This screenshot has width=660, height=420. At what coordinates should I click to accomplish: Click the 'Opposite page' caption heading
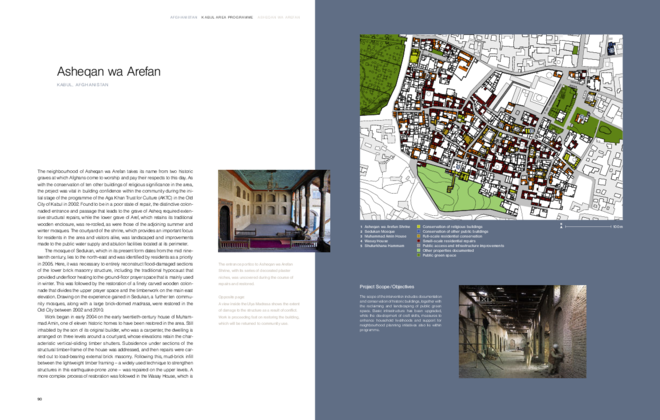tap(231, 297)
